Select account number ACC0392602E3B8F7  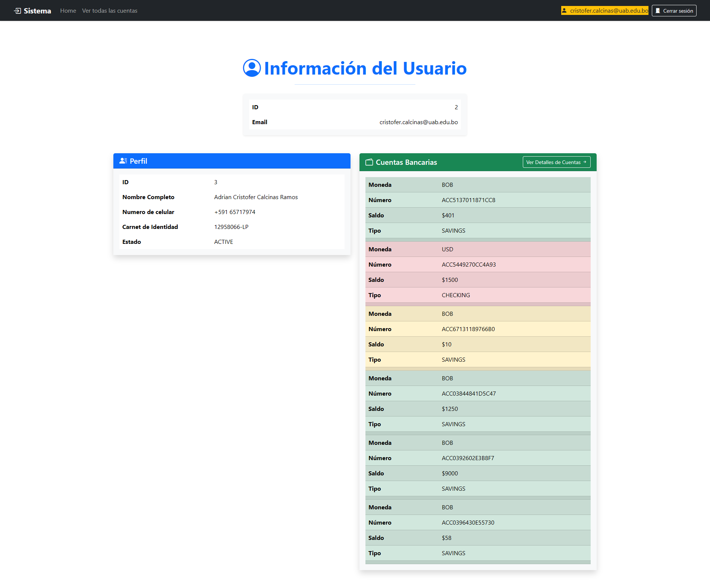(x=468, y=458)
